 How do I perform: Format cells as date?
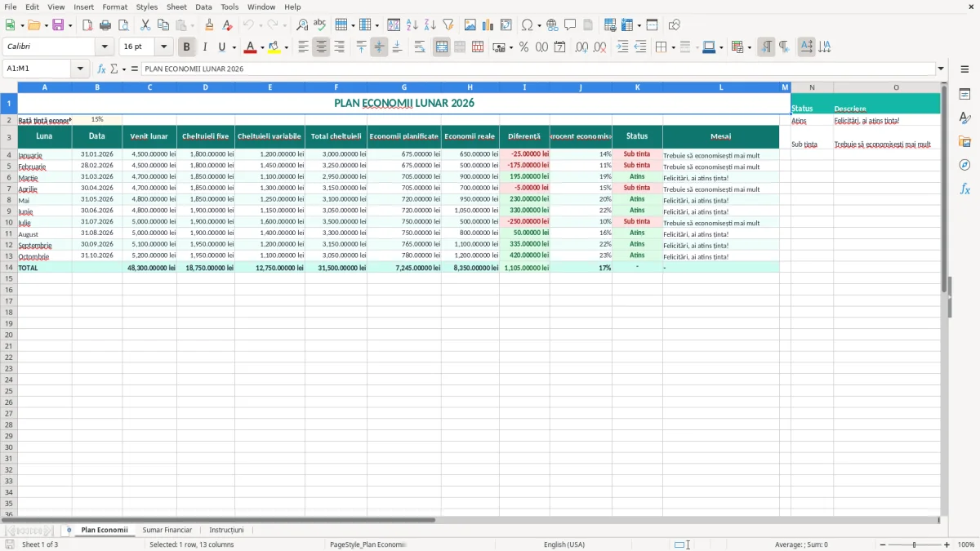(x=559, y=47)
